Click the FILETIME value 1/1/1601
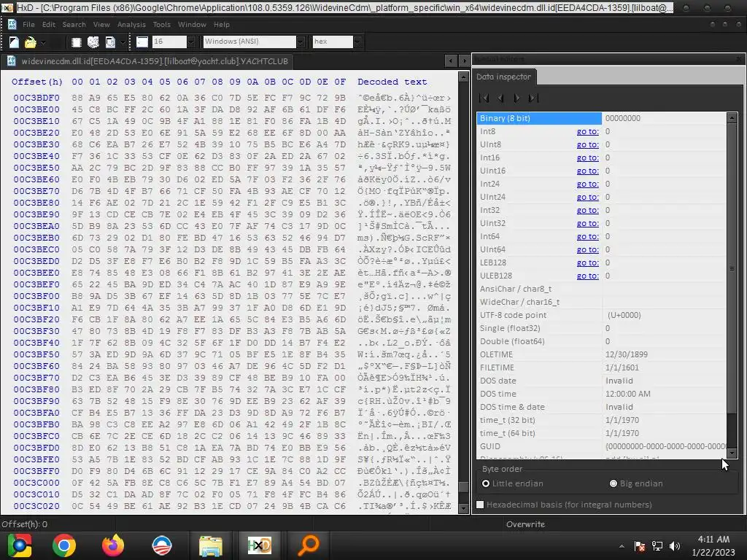The width and height of the screenshot is (747, 560). [x=622, y=367]
